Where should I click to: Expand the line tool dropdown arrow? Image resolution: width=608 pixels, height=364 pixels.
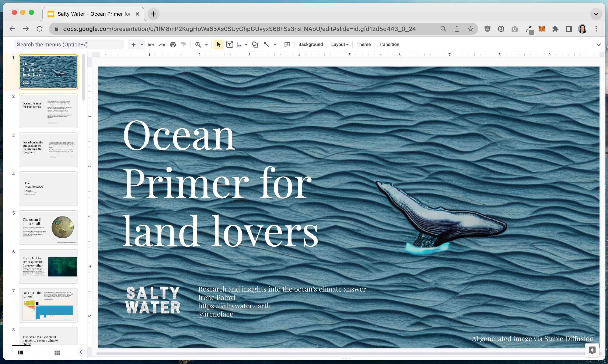[275, 45]
